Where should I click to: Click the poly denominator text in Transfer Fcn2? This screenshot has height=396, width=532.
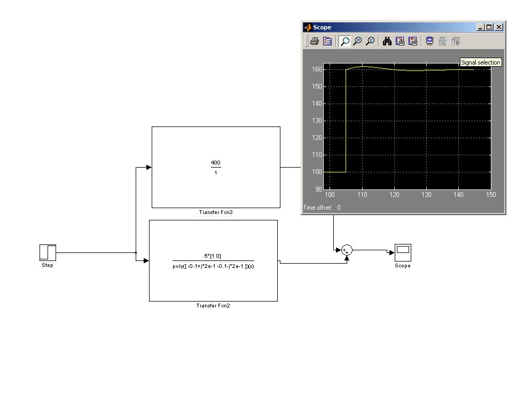pyautogui.click(x=213, y=266)
